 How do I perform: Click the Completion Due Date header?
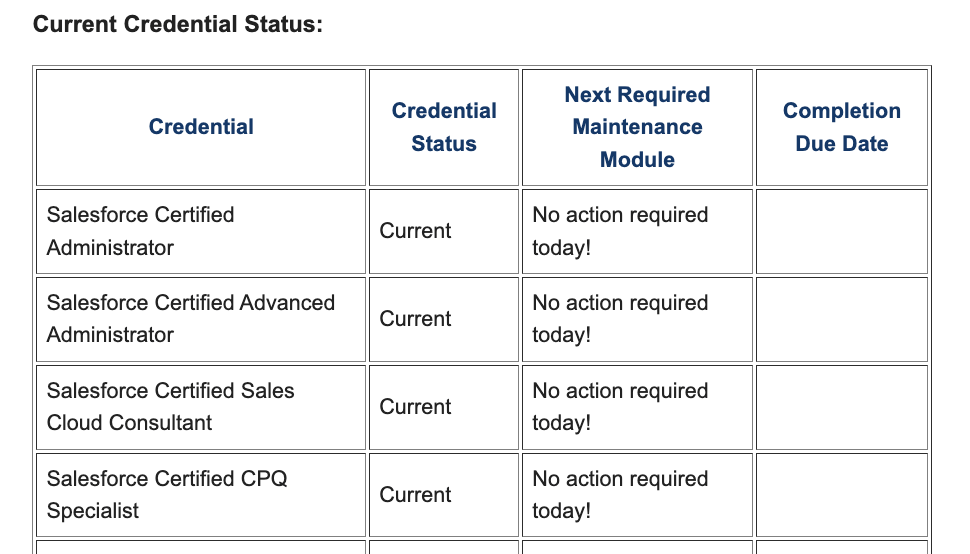[x=841, y=127]
